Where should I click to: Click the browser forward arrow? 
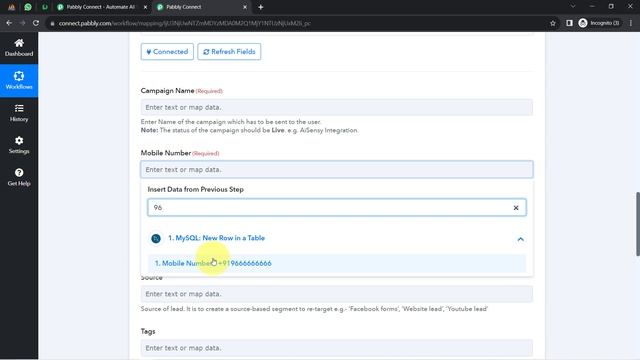(22, 23)
